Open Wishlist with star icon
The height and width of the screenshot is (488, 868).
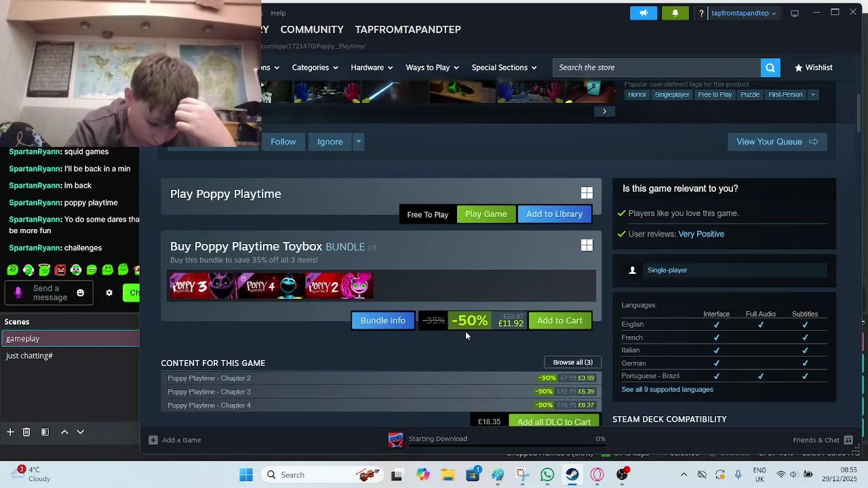pos(813,68)
